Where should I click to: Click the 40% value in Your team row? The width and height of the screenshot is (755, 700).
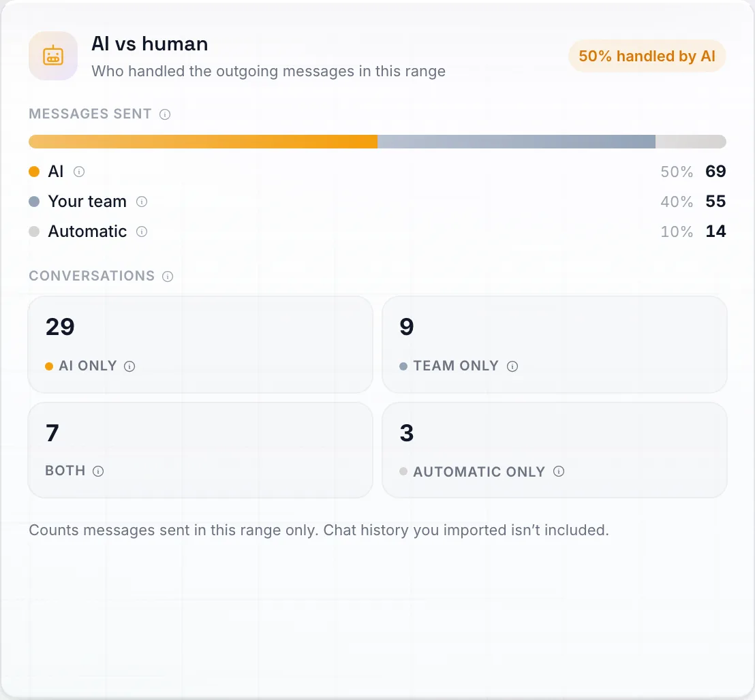coord(677,202)
